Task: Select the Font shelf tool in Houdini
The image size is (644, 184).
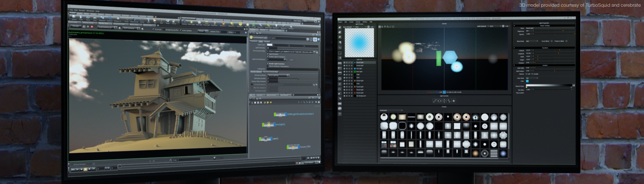Action: pos(149,20)
